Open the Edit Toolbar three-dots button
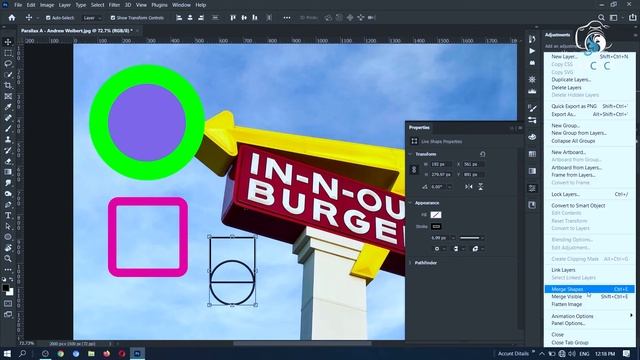Image resolution: width=640 pixels, height=360 pixels. 8,269
